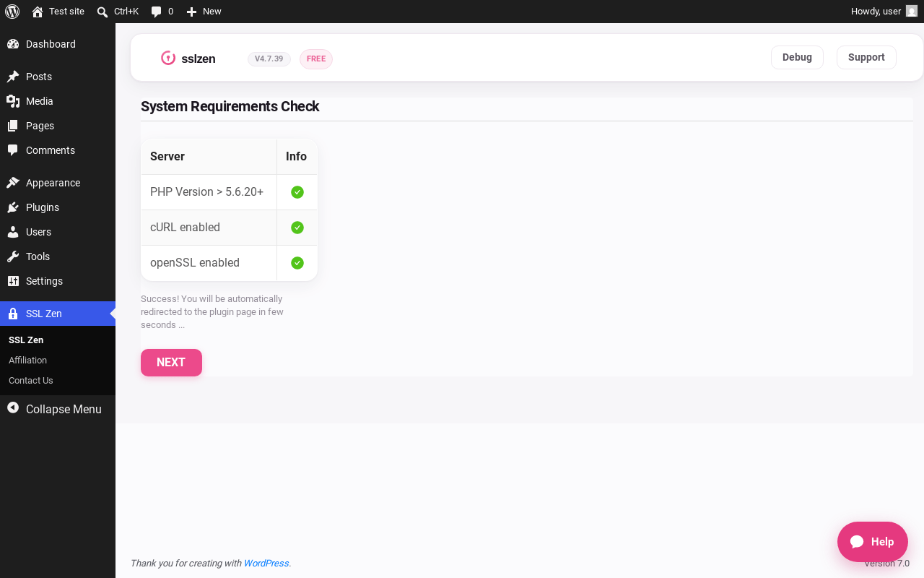The image size is (924, 578).
Task: Open the Affiliation submenu link
Action: click(58, 360)
